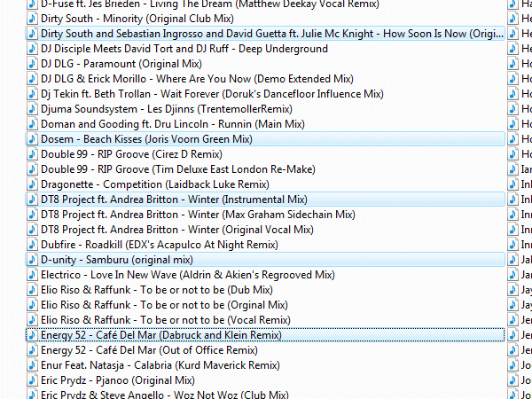Click icon for Café Del Mar (Out of Office Remix)
Screen dimensions: 532x399
[32, 350]
